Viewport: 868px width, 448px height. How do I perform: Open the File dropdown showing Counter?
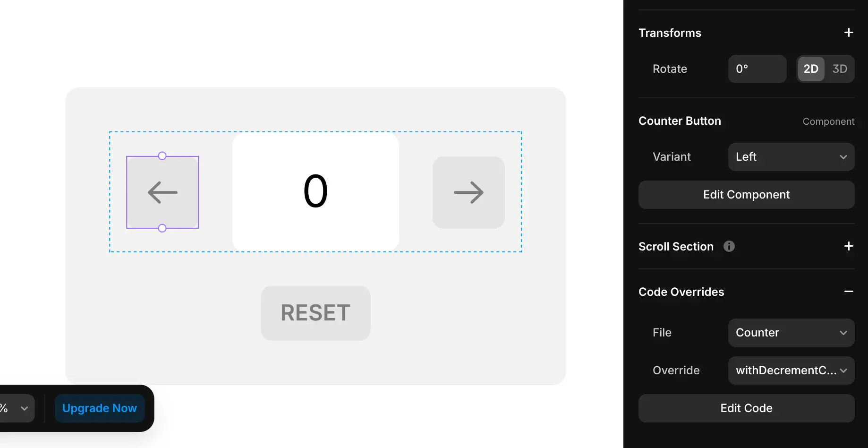pos(791,333)
